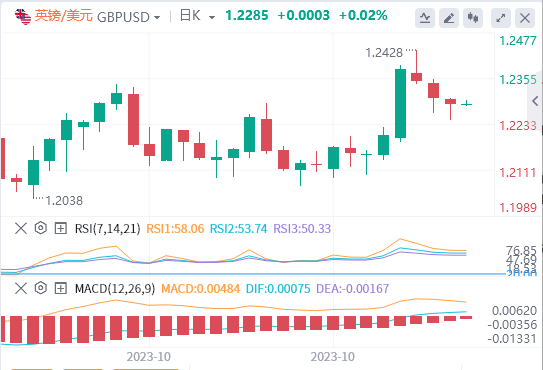Image resolution: width=543 pixels, height=370 pixels.
Task: Click price axis label 1.2233
Action: tap(518, 125)
